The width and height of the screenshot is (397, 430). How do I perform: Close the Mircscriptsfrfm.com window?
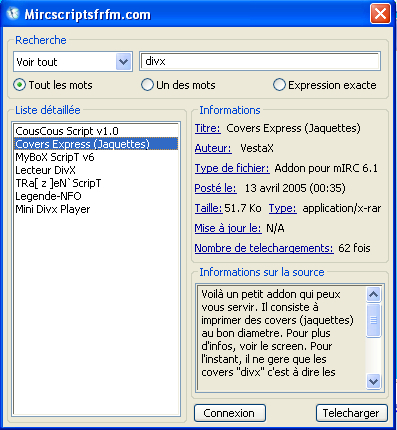(x=380, y=14)
